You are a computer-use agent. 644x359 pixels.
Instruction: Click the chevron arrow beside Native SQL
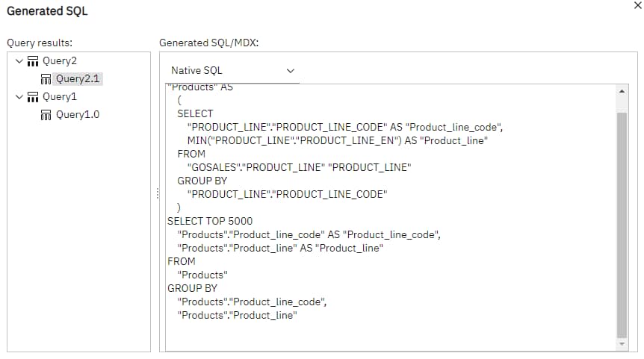point(291,71)
